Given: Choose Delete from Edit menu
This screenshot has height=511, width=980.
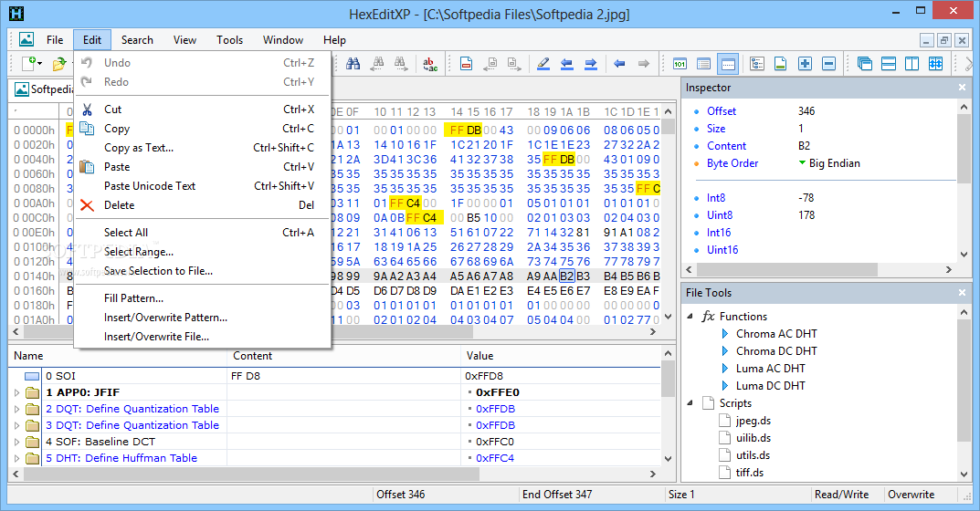Looking at the screenshot, I should tap(201, 205).
